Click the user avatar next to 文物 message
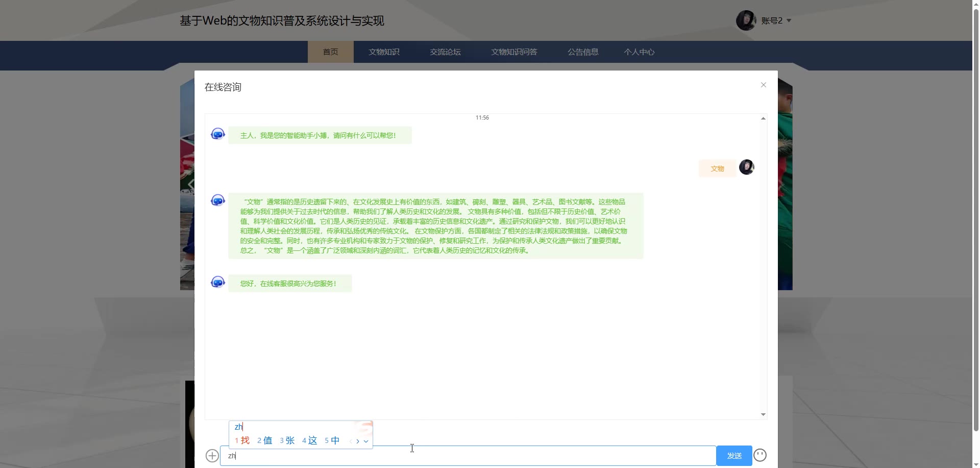Image resolution: width=980 pixels, height=468 pixels. [747, 167]
